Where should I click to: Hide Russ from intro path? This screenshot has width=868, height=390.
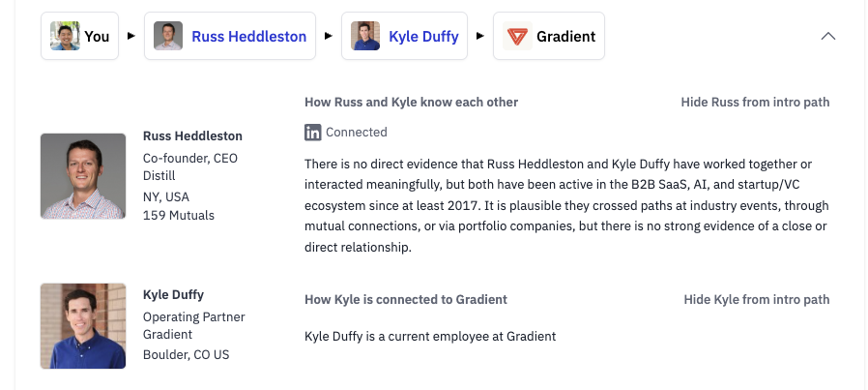755,102
